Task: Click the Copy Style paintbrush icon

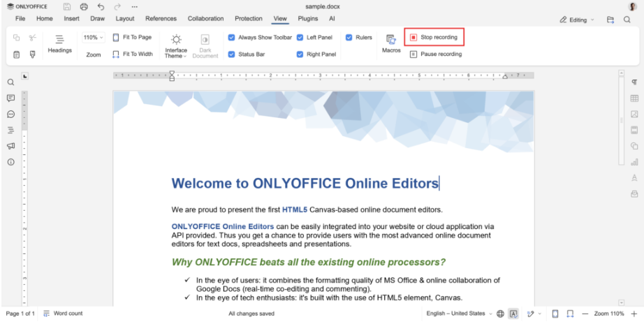Action: pos(32,54)
